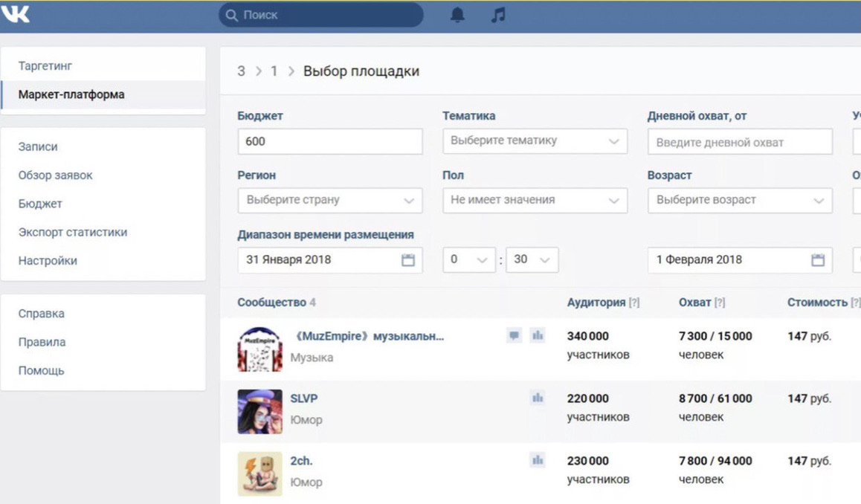The height and width of the screenshot is (504, 861).
Task: Click the start date field 31 Января 2018
Action: click(330, 259)
